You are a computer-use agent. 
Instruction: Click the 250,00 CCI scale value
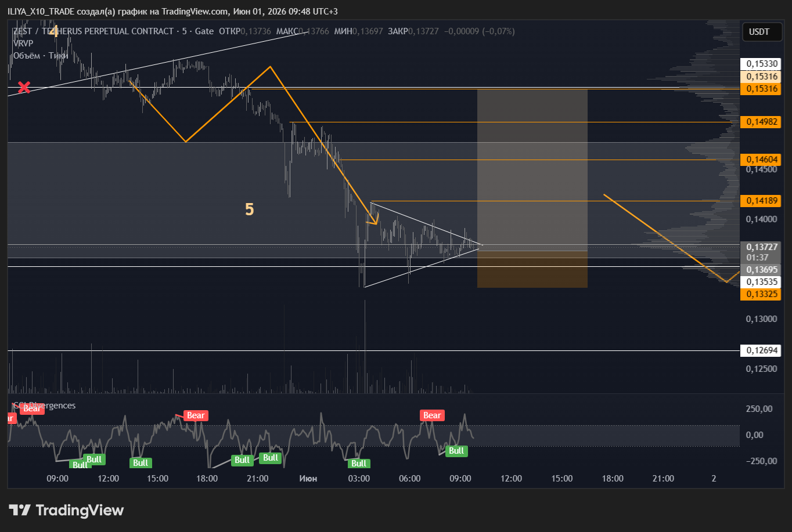(x=759, y=409)
